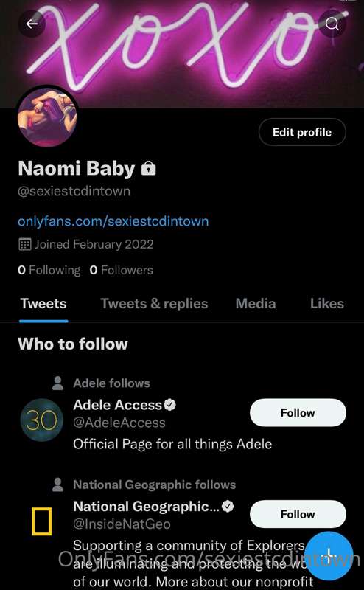Tap the lock icon beside Naomi Baby
The image size is (364, 590).
(x=149, y=168)
